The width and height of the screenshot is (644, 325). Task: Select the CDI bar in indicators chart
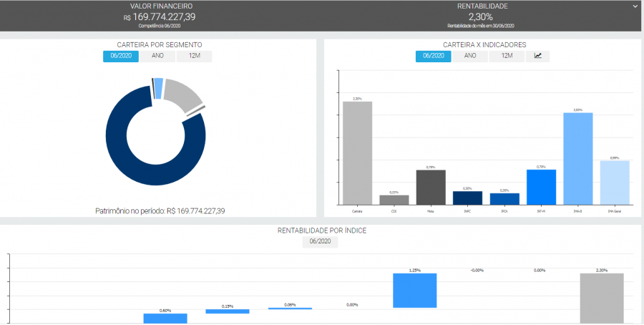pyautogui.click(x=394, y=200)
